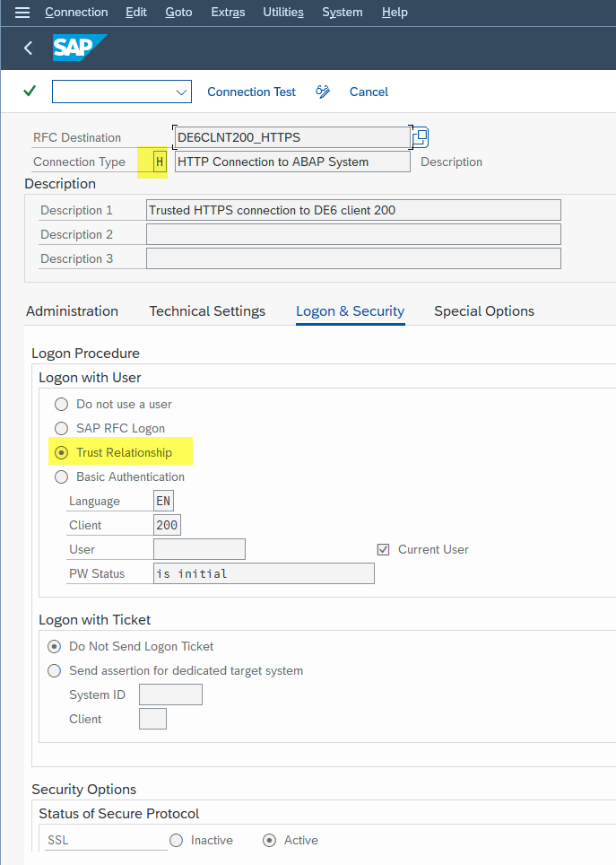
Task: Select the Trust Relationship radio button
Action: [61, 453]
